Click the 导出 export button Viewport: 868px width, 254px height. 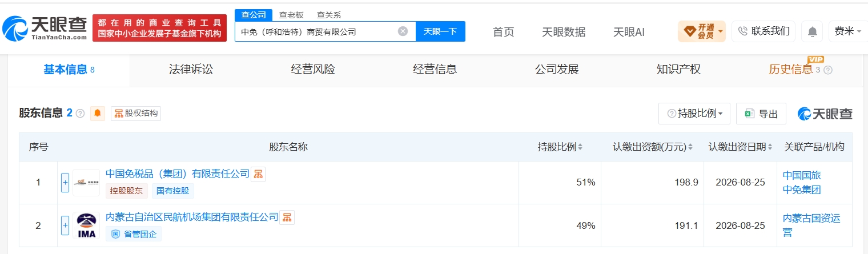761,114
